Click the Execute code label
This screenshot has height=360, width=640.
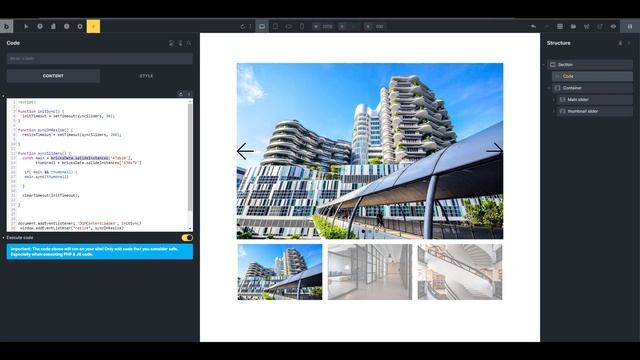pyautogui.click(x=20, y=238)
